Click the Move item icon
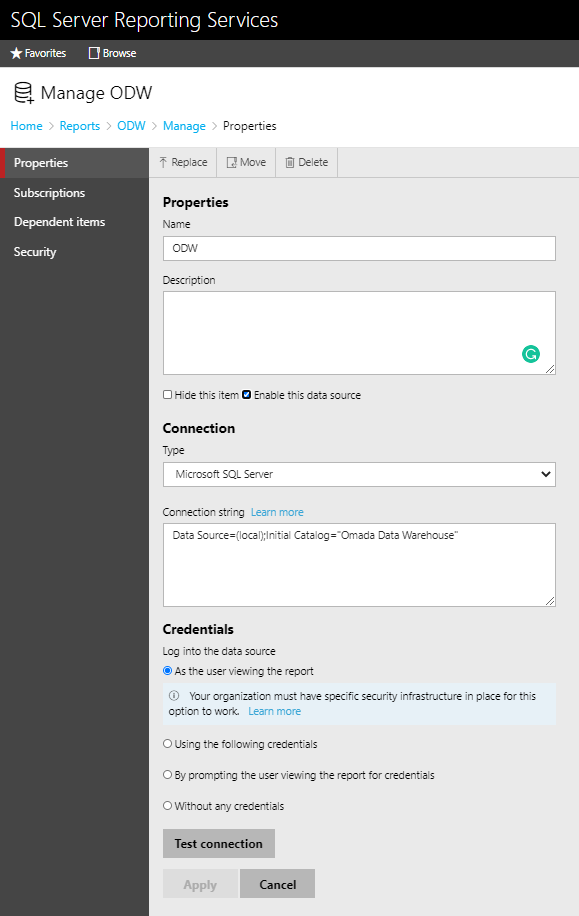 (x=231, y=162)
